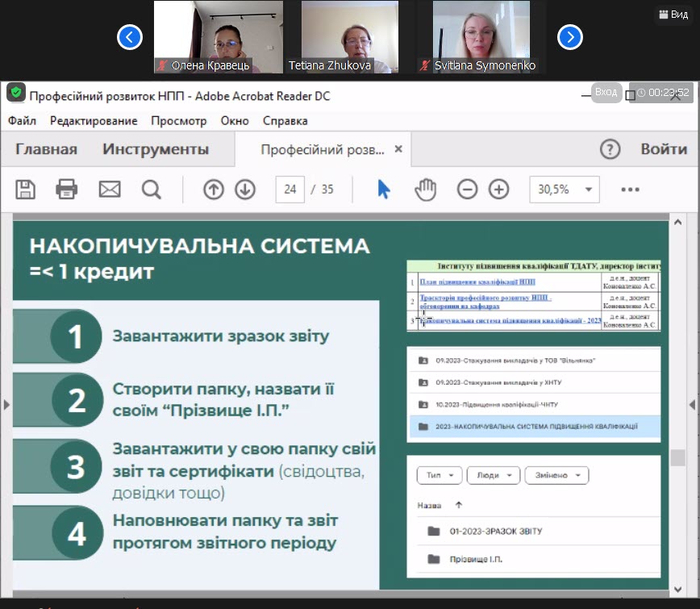This screenshot has height=609, width=700.
Task: Click step text Завантажити зразок звіту
Action: [x=220, y=336]
